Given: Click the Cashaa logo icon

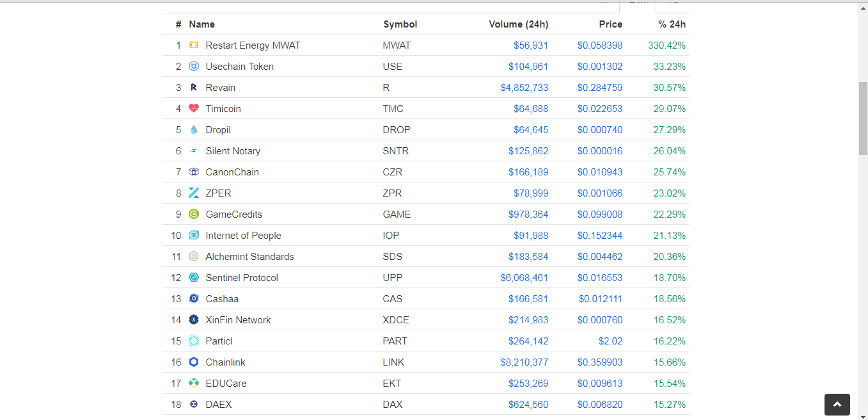Looking at the screenshot, I should pos(194,299).
